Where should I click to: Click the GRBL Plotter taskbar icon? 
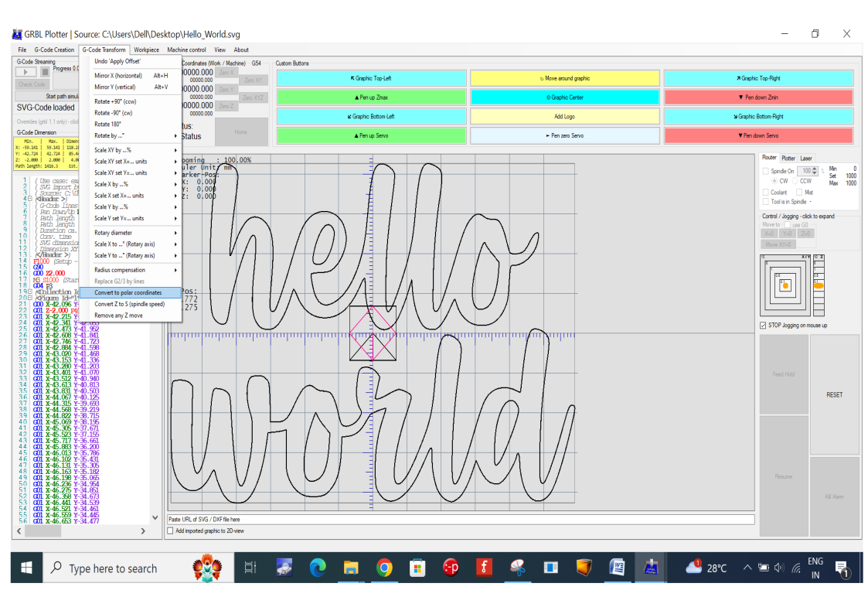tap(650, 568)
